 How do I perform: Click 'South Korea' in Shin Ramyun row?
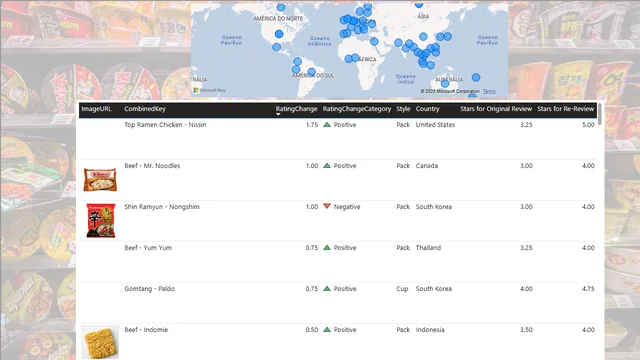coord(433,207)
